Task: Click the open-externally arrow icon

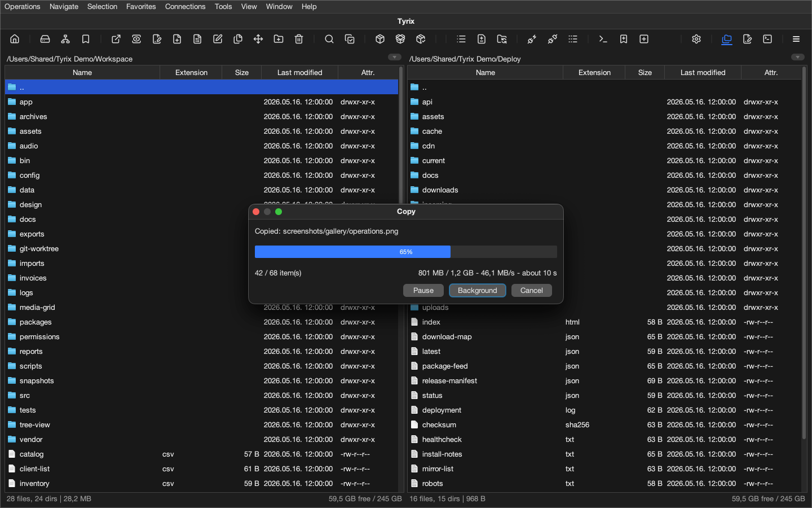Action: point(116,39)
